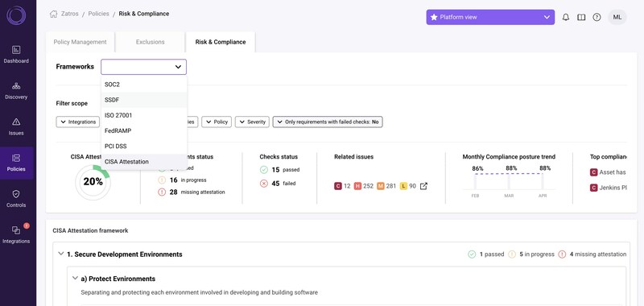Click the Risk & Compliance breadcrumb
Viewport: 644px width, 306px height.
point(144,14)
